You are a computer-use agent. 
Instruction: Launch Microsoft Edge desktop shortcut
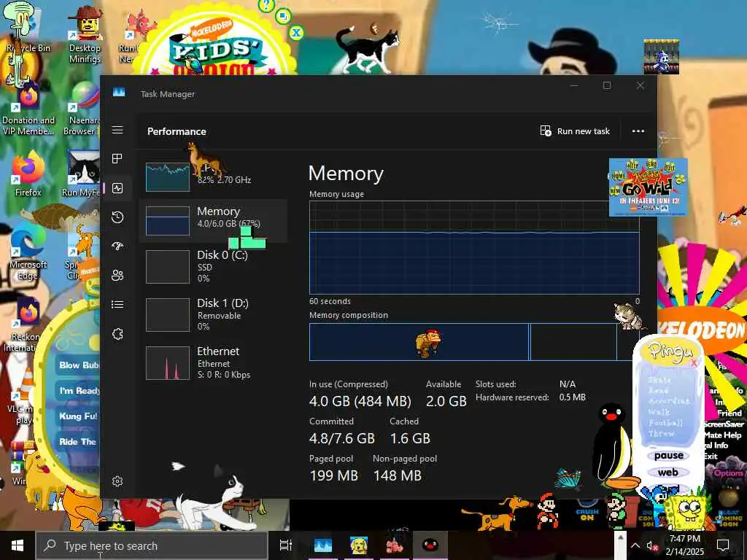[28, 252]
